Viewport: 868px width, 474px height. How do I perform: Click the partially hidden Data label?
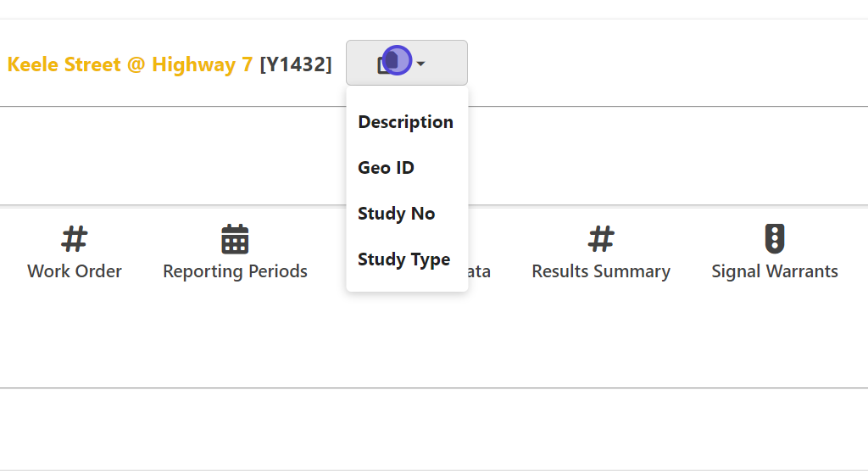480,272
